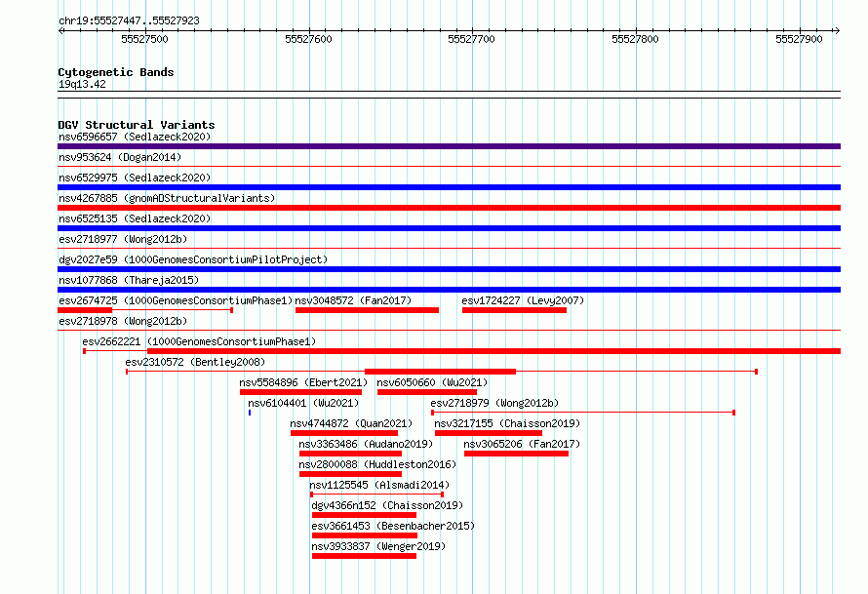Click dgv2027e59 (1000GenomesConsortiumPilotProject) label
The image size is (868, 594).
(193, 259)
